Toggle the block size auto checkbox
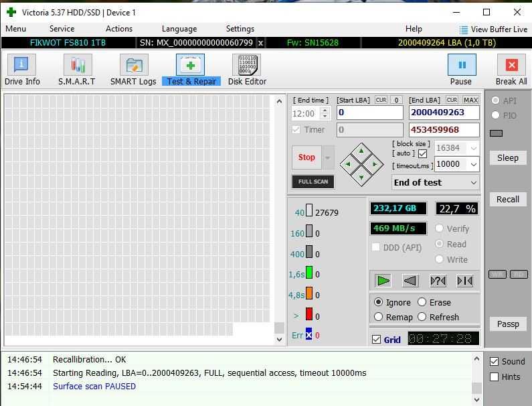Viewport: 532px width, 406px height. (422, 153)
